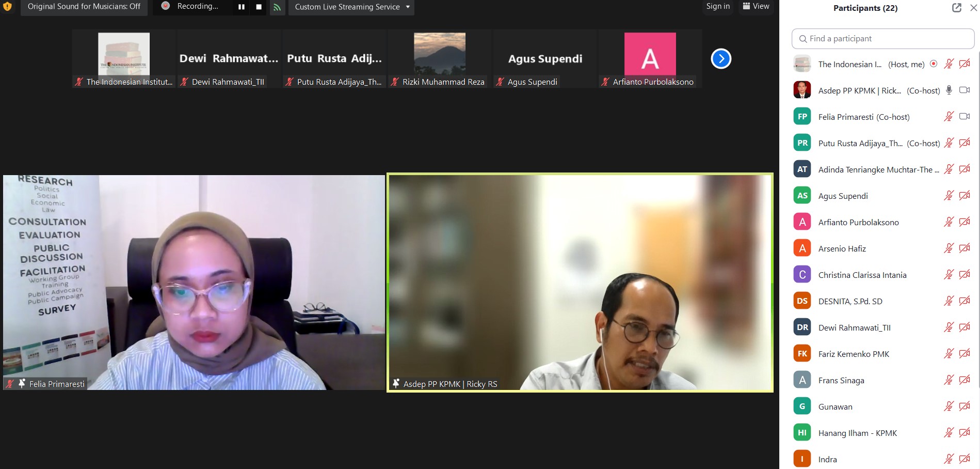Pause the recording
The height and width of the screenshot is (469, 980).
[242, 7]
